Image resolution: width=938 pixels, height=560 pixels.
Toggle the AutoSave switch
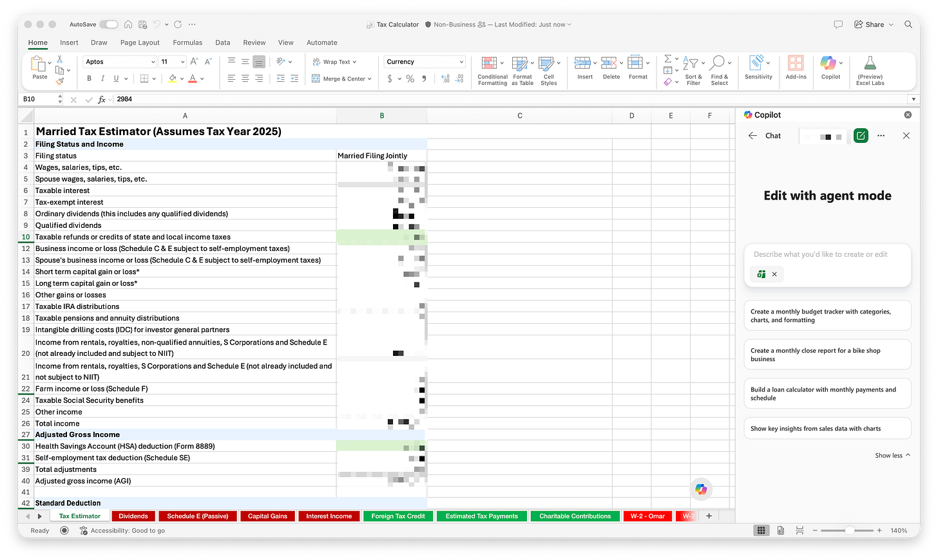(x=109, y=24)
